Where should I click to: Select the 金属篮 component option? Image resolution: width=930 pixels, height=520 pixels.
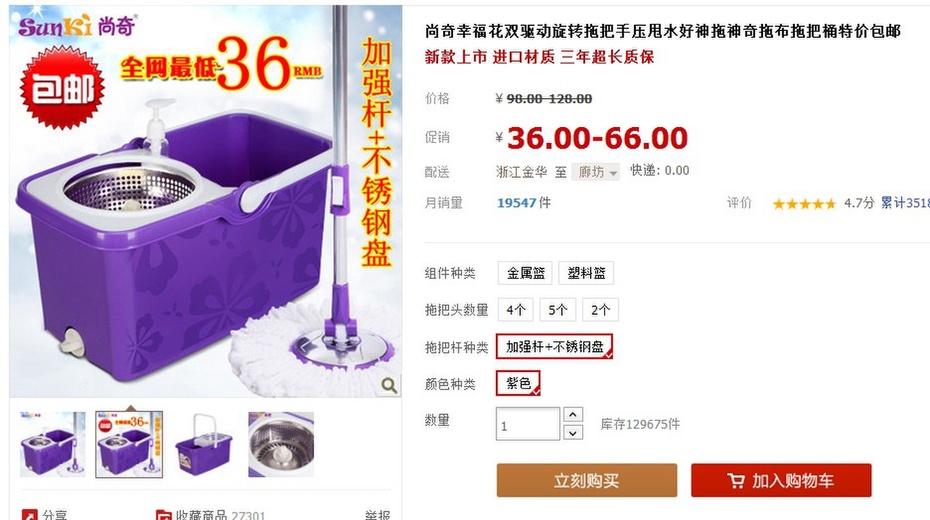tap(525, 273)
